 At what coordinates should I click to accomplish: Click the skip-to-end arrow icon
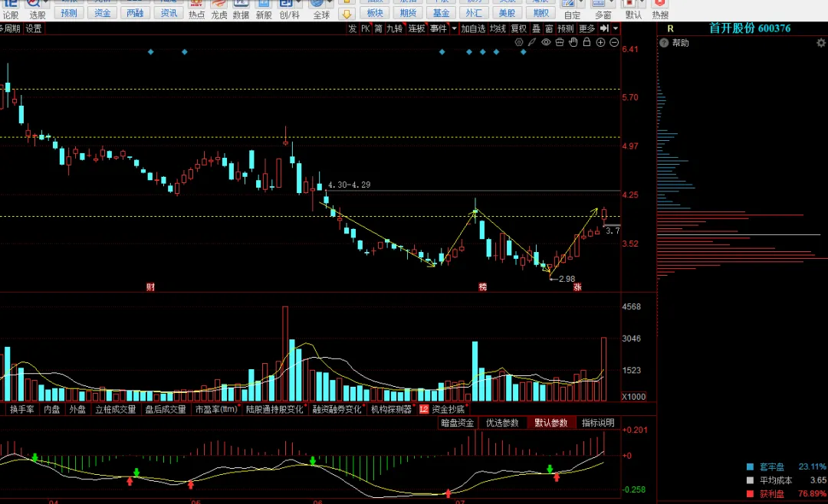click(x=605, y=28)
